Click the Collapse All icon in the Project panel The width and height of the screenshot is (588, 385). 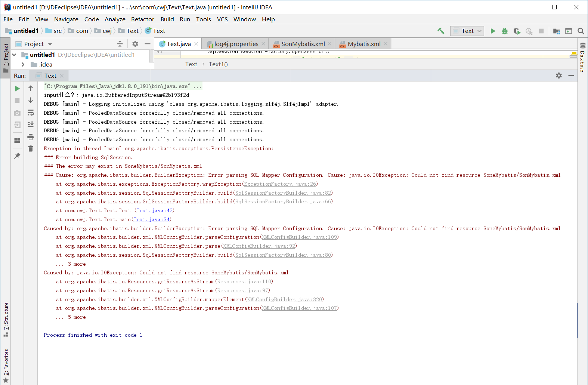120,44
